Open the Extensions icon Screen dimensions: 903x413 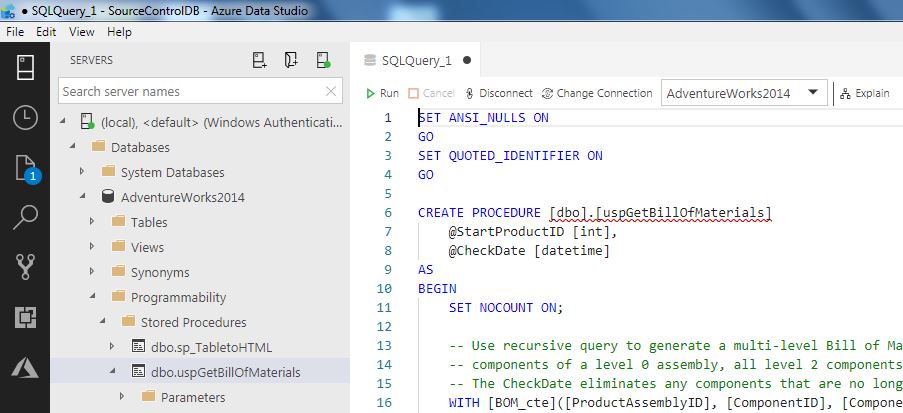[x=25, y=317]
